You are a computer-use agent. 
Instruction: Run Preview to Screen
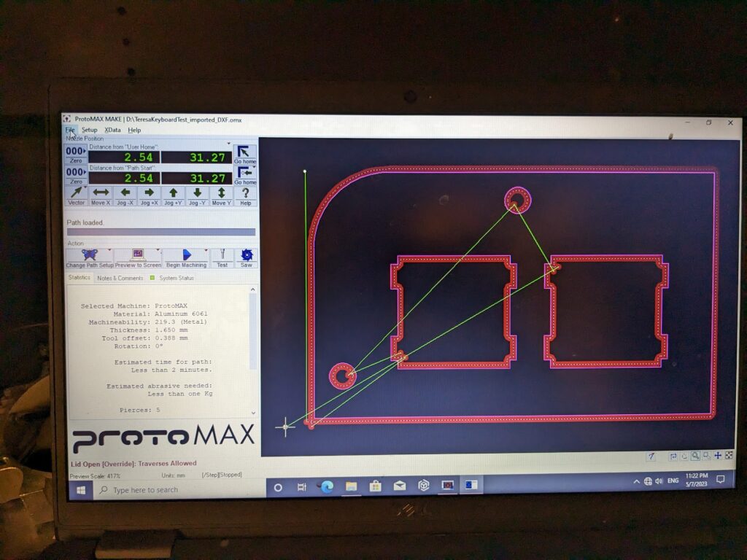[138, 258]
